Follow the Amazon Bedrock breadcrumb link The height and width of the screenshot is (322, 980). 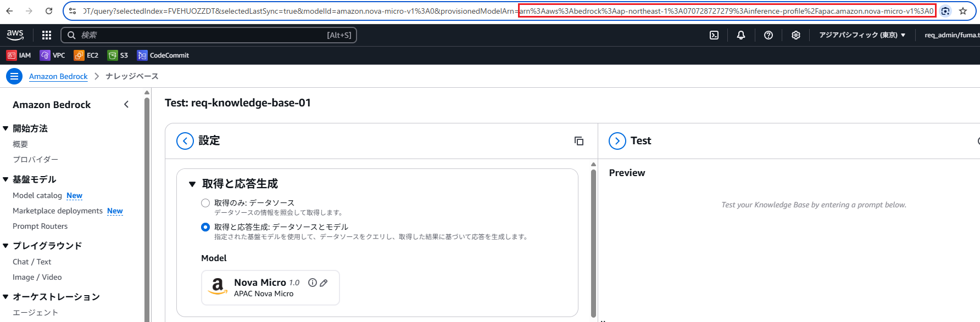[x=58, y=76]
